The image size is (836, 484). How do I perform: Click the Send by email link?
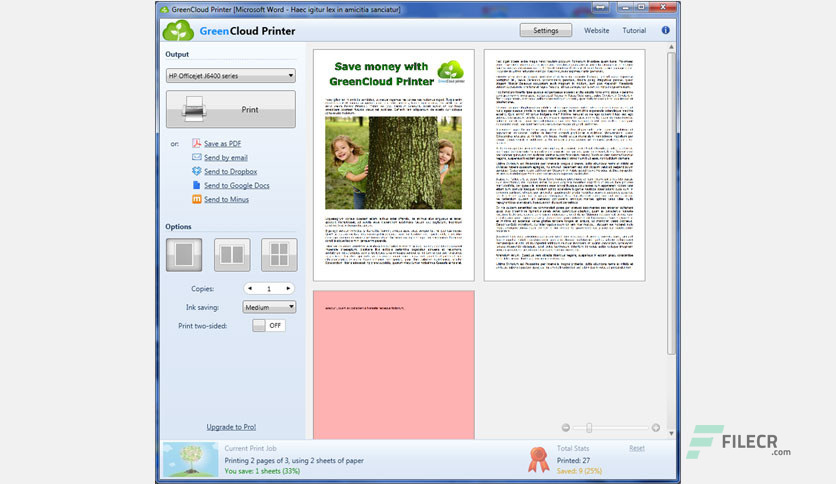[226, 157]
